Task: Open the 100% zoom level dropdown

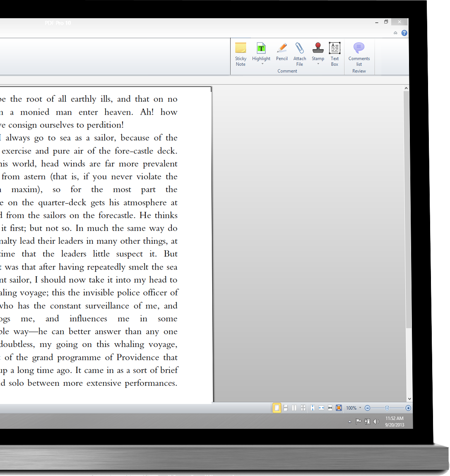Action: tap(360, 408)
